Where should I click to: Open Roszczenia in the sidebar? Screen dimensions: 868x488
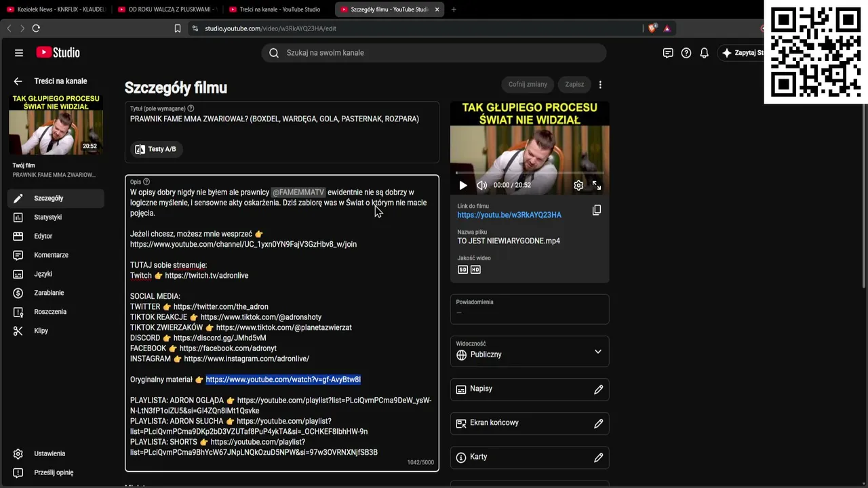pos(56,312)
